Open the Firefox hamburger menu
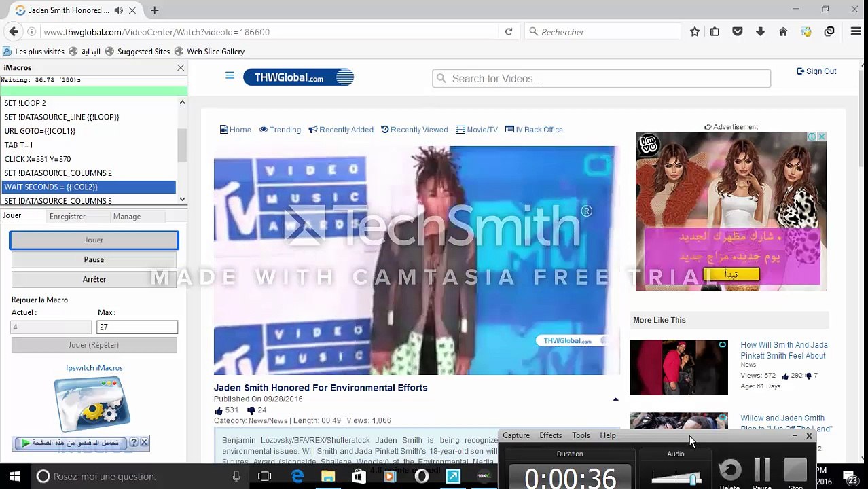The image size is (868, 489). (x=856, y=31)
